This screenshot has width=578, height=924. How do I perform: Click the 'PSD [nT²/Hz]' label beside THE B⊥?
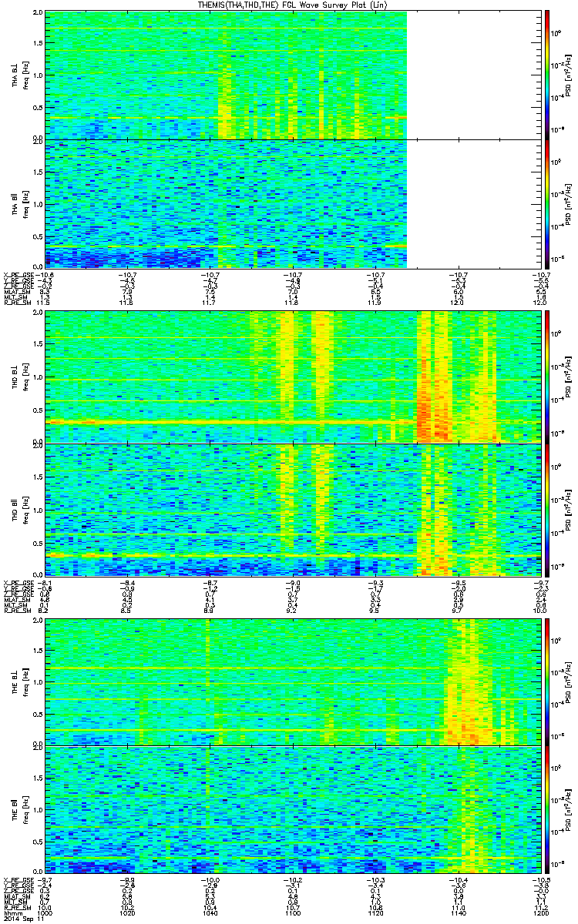click(x=568, y=681)
